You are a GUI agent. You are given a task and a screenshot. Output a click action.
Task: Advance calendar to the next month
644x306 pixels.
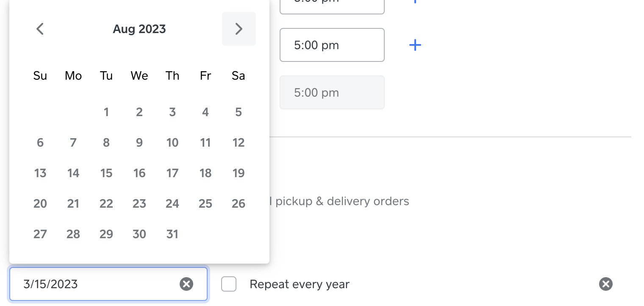(239, 29)
